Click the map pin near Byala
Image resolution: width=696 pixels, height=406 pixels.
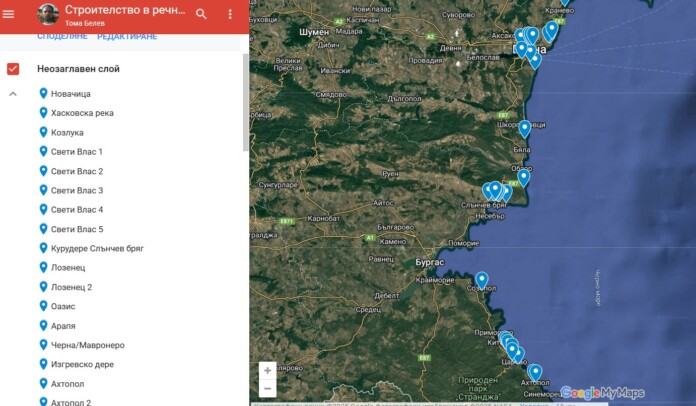[524, 128]
